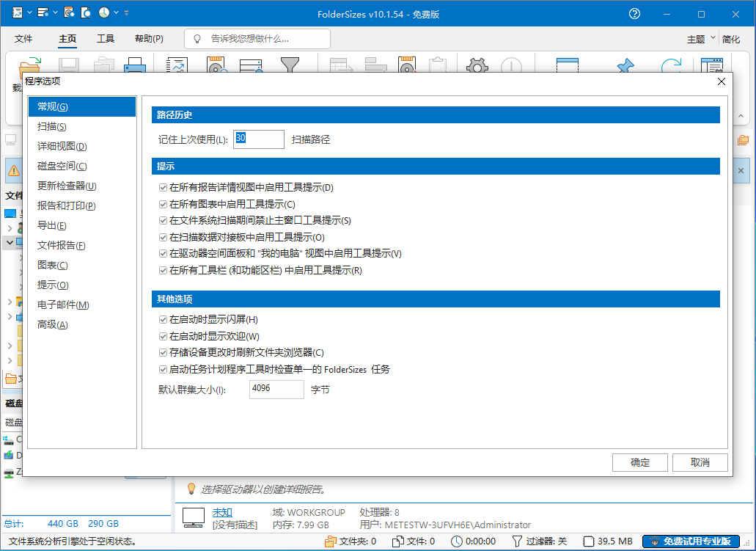Viewport: 756px width, 551px height.
Task: Click the memory chip icon in status bar
Action: [589, 541]
